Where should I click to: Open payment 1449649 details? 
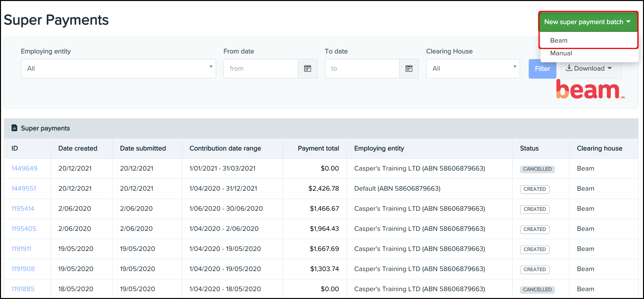24,168
